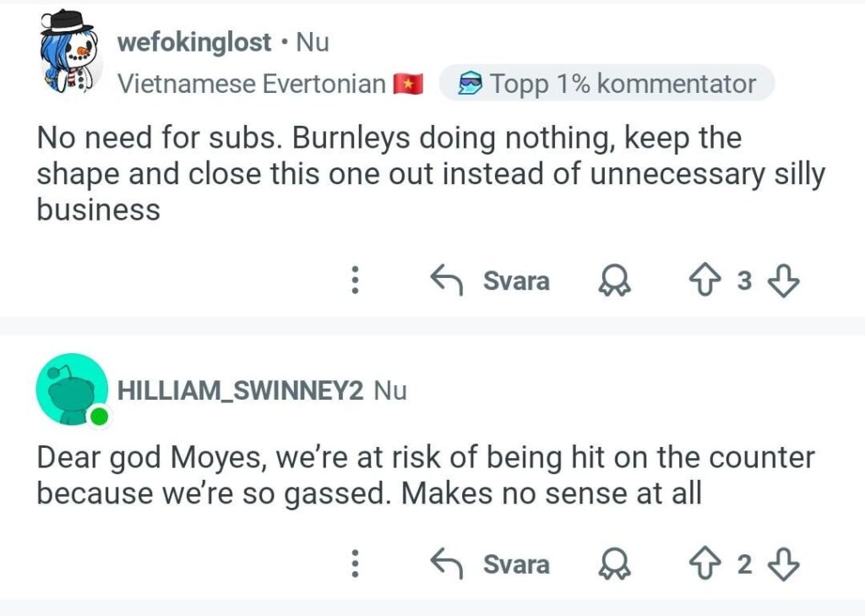Give an award to wefokinglost's comment
This screenshot has width=865, height=616.
(x=616, y=281)
